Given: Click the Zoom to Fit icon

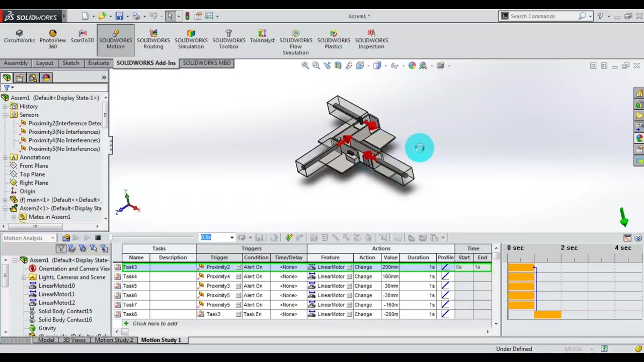Looking at the screenshot, I should point(305,65).
